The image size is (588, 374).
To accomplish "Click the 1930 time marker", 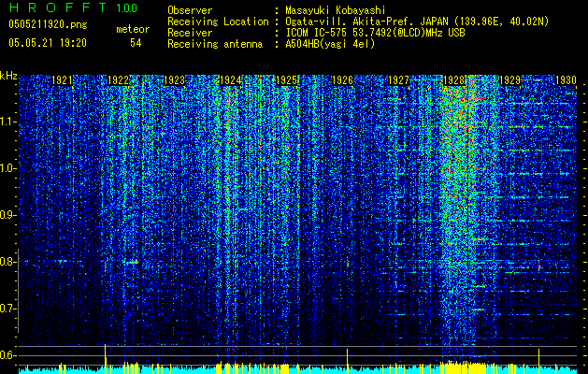I will (566, 80).
